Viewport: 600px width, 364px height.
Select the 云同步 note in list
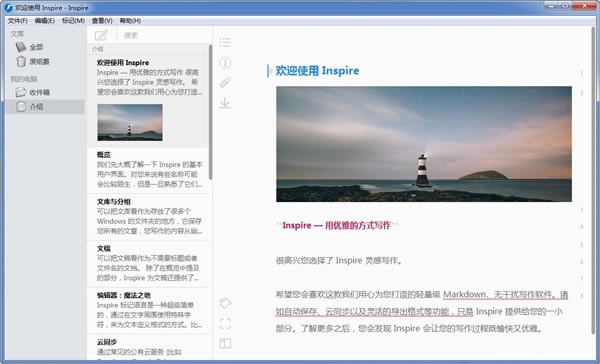point(148,348)
